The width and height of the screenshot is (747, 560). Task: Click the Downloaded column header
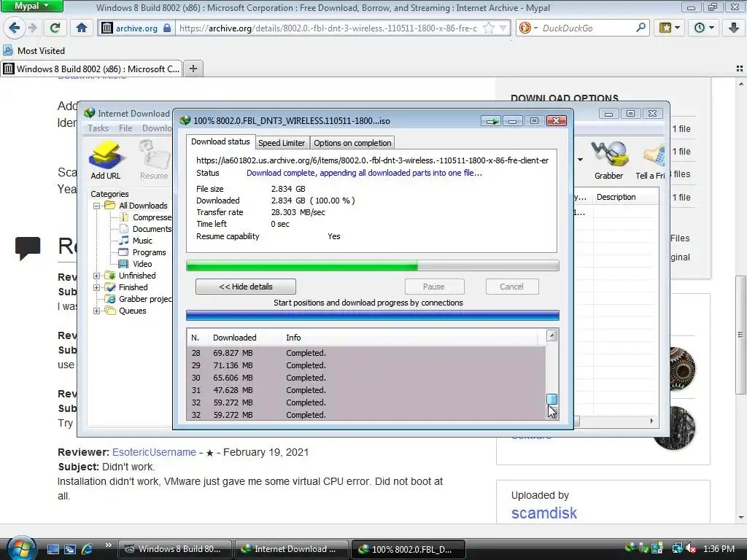click(x=245, y=338)
